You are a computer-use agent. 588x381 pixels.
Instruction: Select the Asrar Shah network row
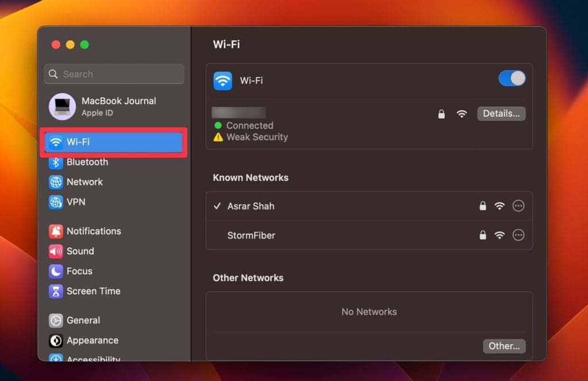click(369, 206)
